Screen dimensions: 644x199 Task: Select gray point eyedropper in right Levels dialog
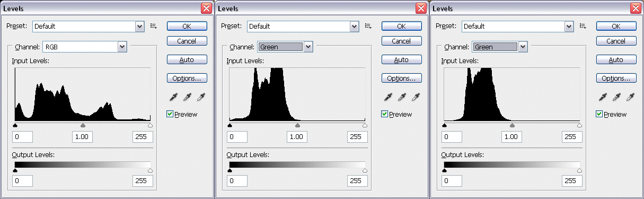click(616, 97)
